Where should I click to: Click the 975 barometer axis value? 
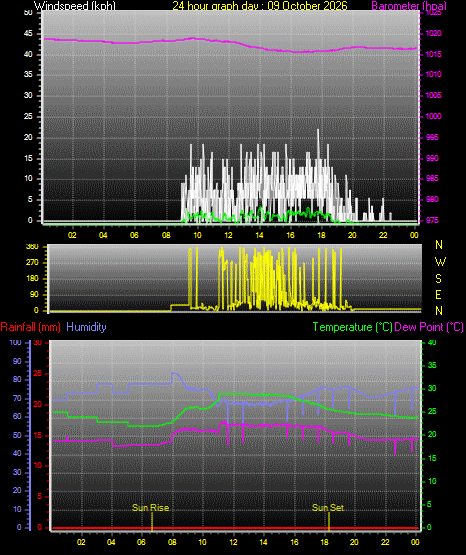tap(432, 220)
